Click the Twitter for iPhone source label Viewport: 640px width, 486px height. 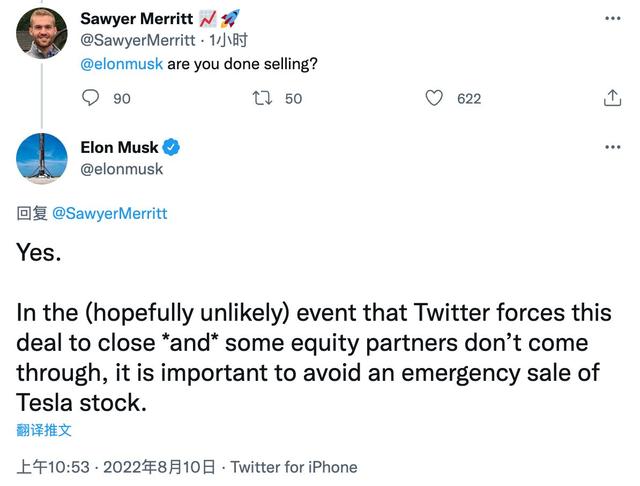[294, 467]
